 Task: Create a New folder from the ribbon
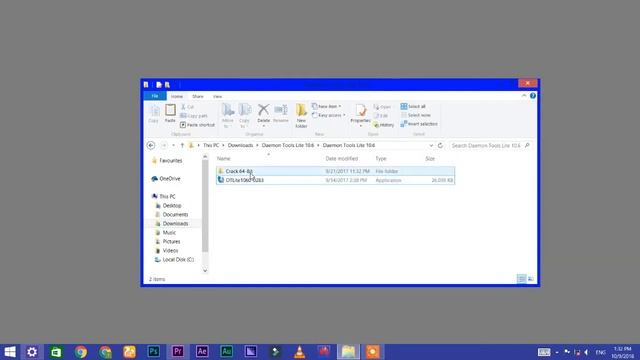coord(301,115)
